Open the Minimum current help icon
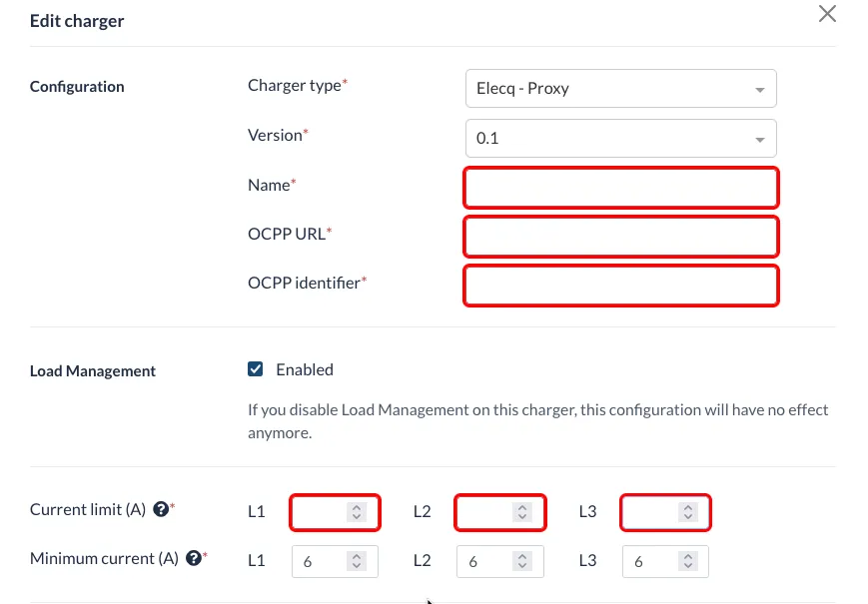Screen dimensions: 868x604 click(193, 558)
